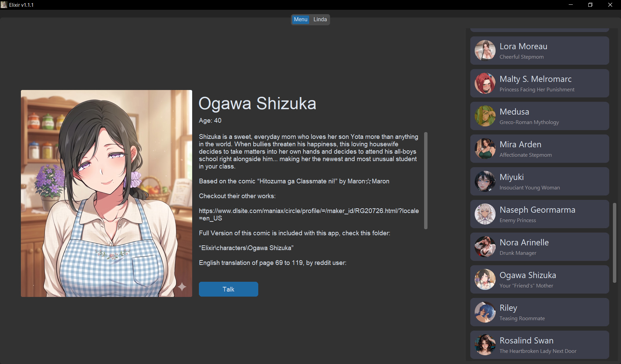Click Ogawa Shizuka's avatar in the list

tap(485, 279)
